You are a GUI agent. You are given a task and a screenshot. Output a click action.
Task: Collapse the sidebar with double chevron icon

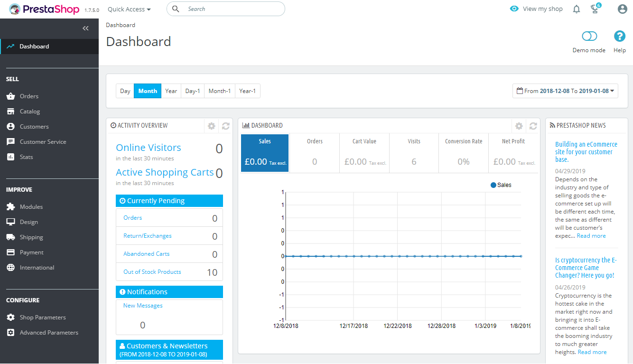[x=85, y=28]
